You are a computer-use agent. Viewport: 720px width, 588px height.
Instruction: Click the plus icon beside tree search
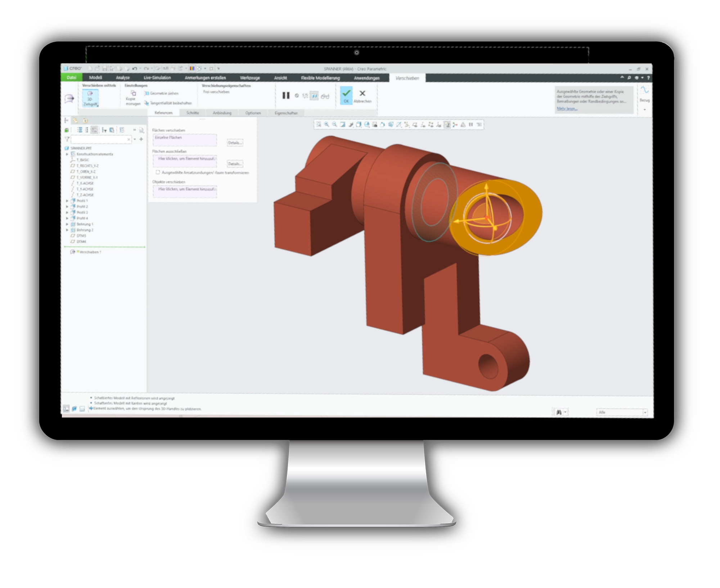pyautogui.click(x=141, y=139)
